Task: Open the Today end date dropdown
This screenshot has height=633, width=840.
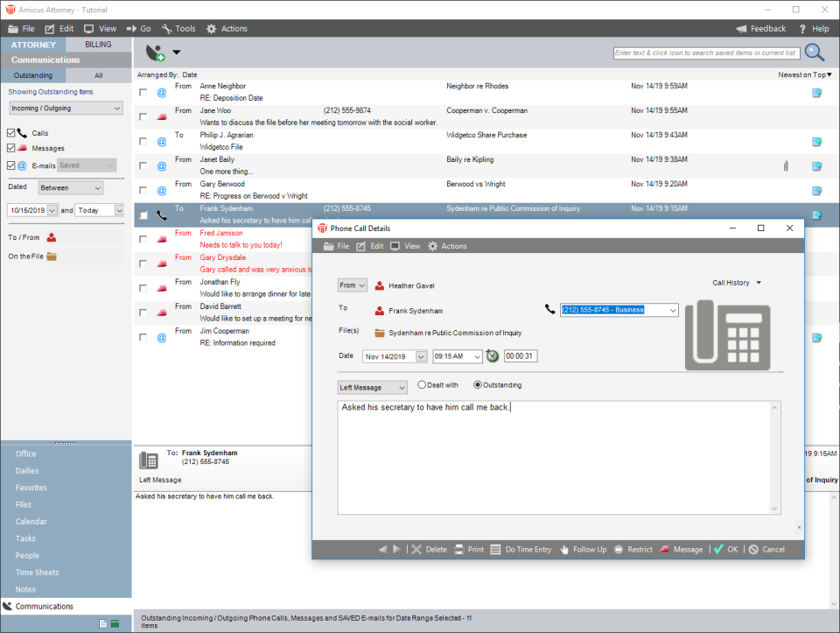Action: [120, 211]
